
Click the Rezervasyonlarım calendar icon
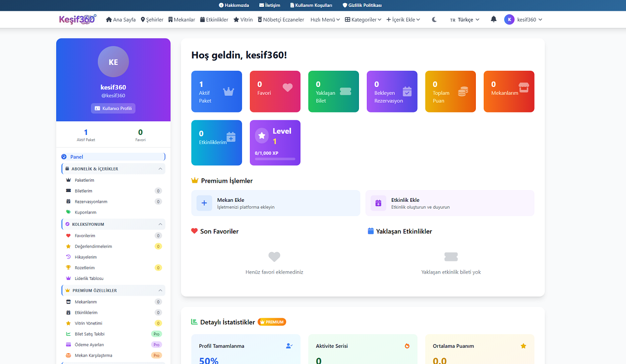(x=68, y=202)
